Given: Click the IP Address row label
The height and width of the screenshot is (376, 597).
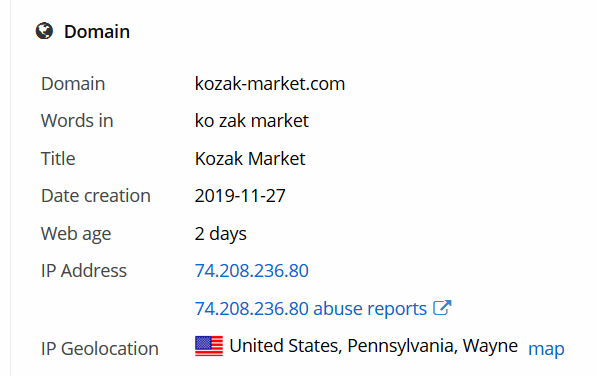Looking at the screenshot, I should click(x=84, y=271).
